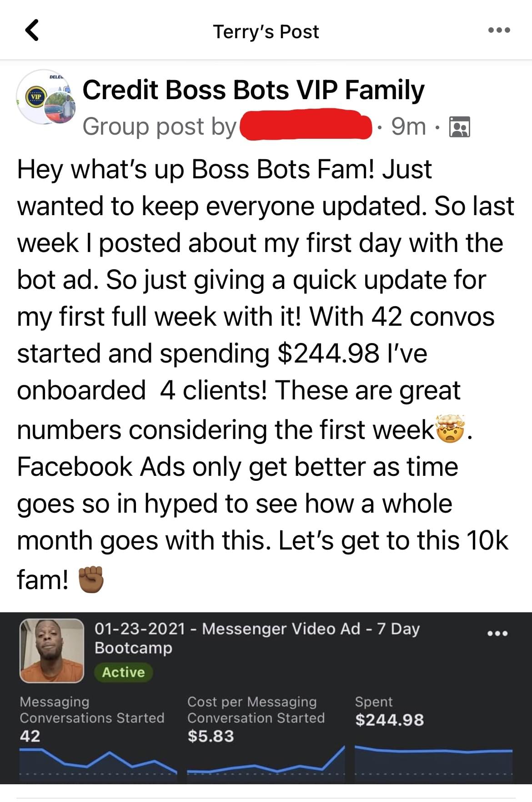The width and height of the screenshot is (532, 802).
Task: Tap Messaging Conversations Started metric label
Action: pos(92,710)
